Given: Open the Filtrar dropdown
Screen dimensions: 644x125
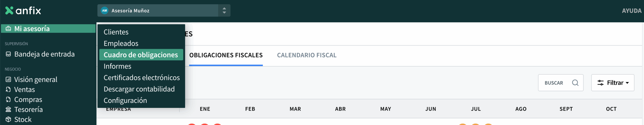Looking at the screenshot, I should (613, 83).
